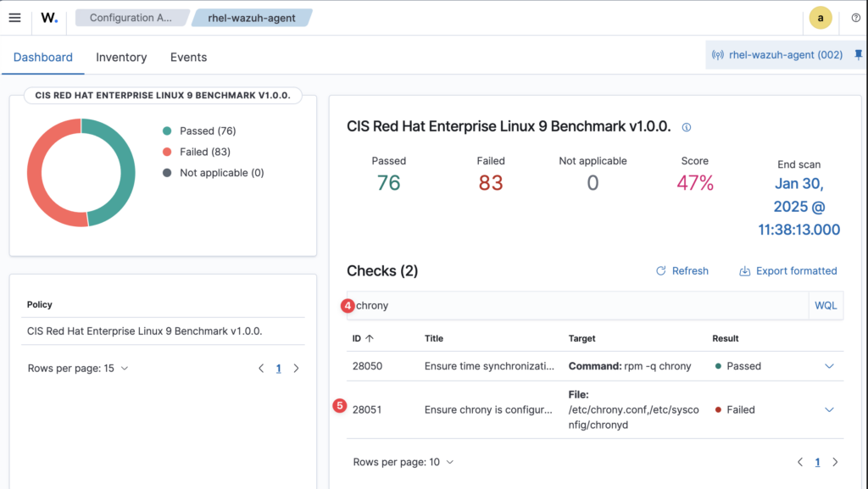Viewport: 868px width, 489px height.
Task: Click 'Ensure chrony is configur...' title
Action: click(488, 410)
